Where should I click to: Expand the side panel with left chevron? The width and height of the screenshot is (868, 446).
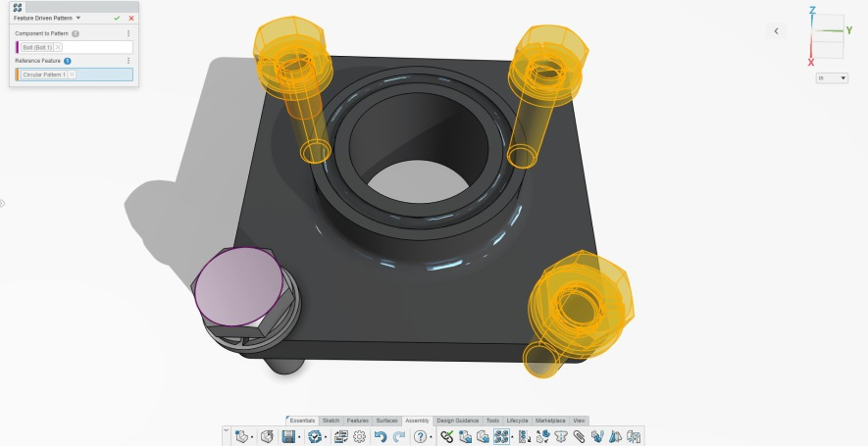777,31
